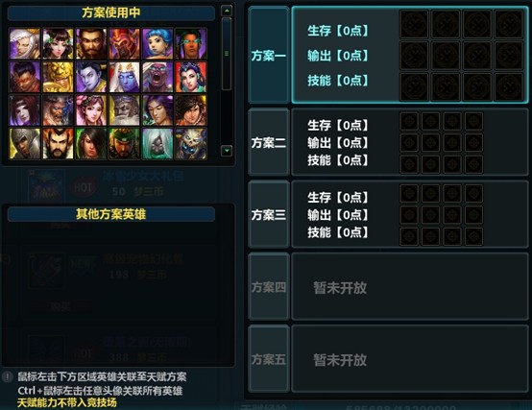Screen dimensions: 532x410
Task: Select the pink-background lady hero portrait
Action: tap(91, 110)
